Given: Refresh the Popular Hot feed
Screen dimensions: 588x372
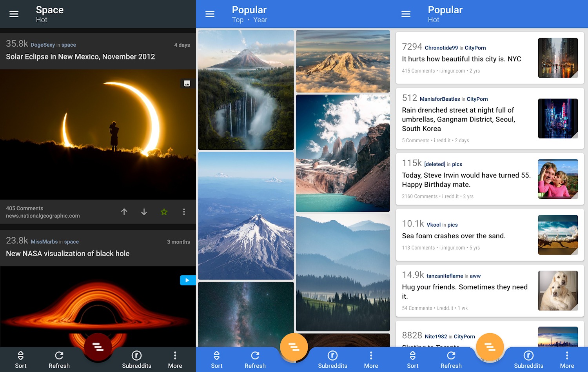Looking at the screenshot, I should (x=451, y=359).
